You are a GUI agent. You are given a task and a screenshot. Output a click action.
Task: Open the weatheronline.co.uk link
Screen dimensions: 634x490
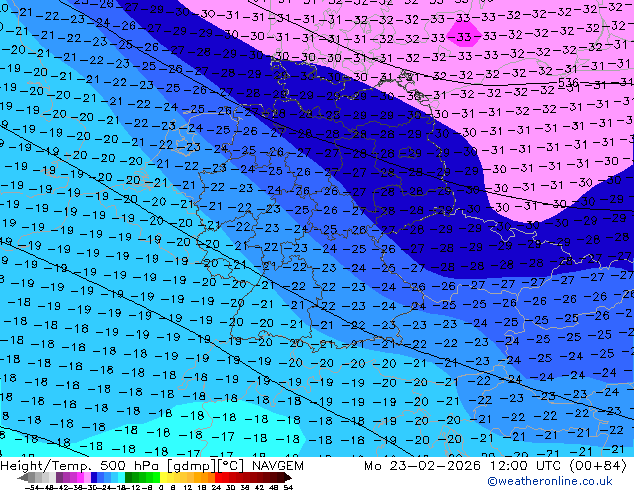click(550, 481)
